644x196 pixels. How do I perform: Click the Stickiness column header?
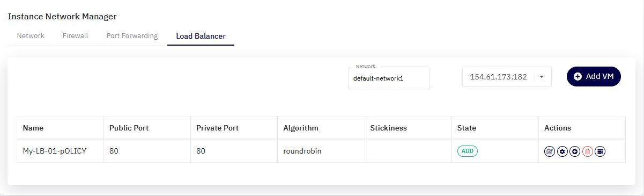tap(388, 128)
